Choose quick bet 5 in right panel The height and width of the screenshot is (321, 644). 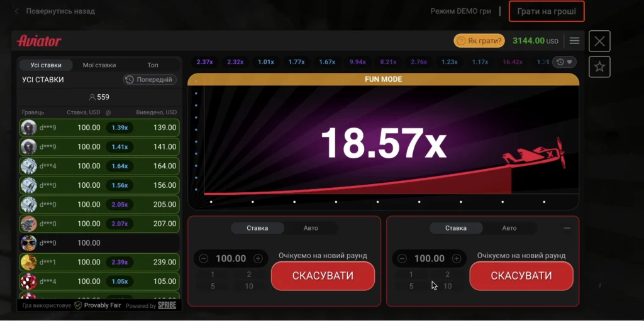tap(411, 286)
